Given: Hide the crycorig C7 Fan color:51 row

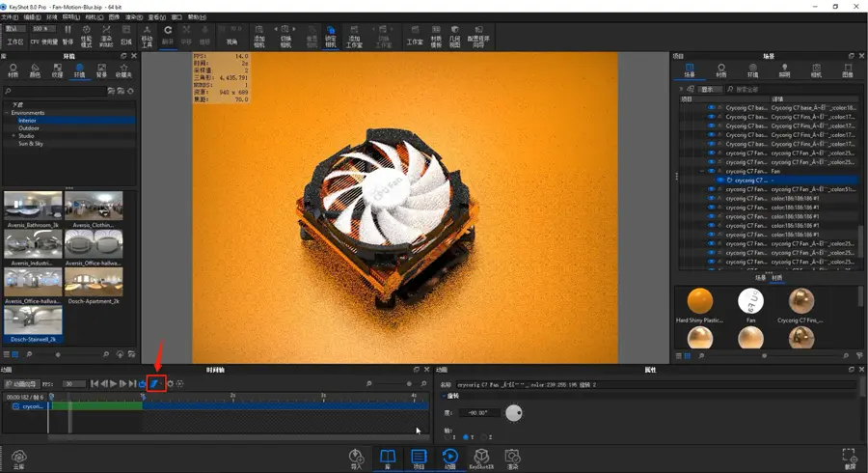Looking at the screenshot, I should (x=712, y=189).
